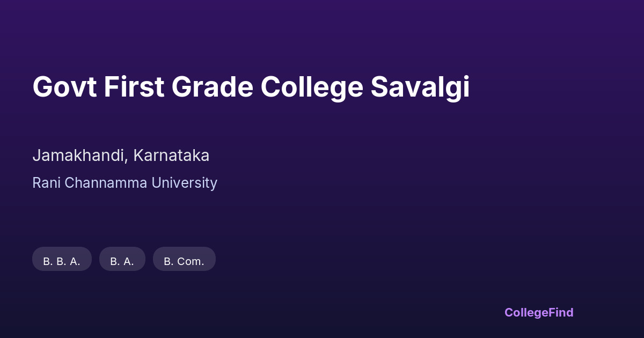Click the word "Rani" in the affiliation
The height and width of the screenshot is (338, 644).
coord(47,183)
